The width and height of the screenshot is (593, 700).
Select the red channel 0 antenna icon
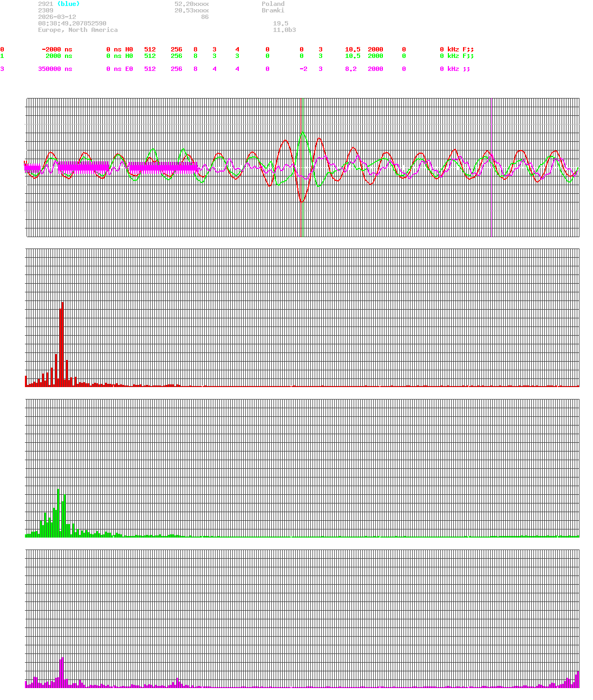467,49
